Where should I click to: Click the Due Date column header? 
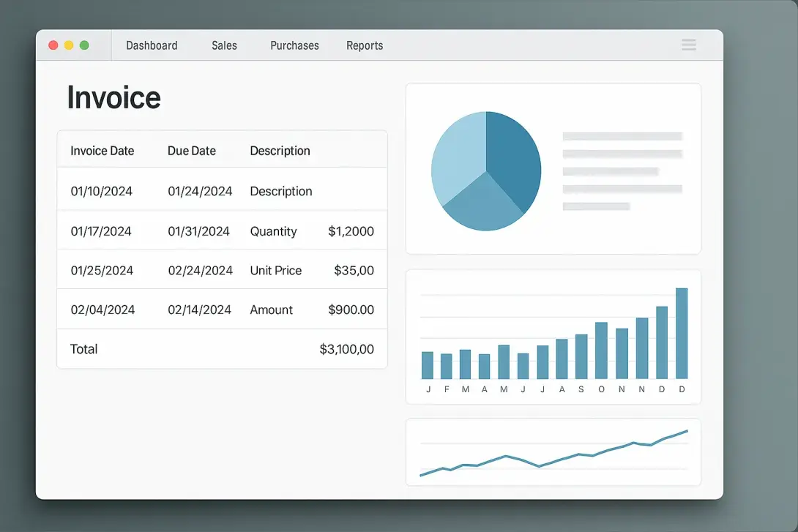pyautogui.click(x=192, y=151)
